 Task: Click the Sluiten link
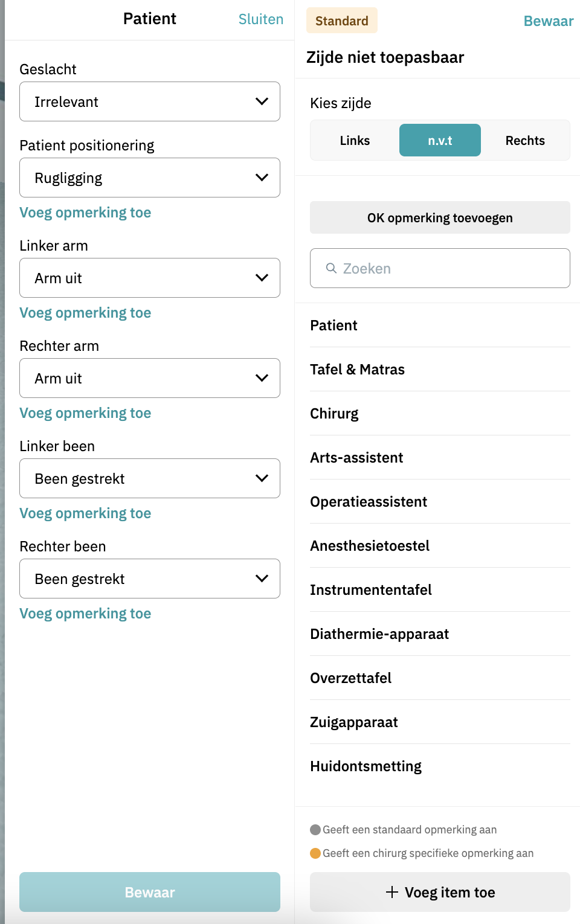[261, 19]
